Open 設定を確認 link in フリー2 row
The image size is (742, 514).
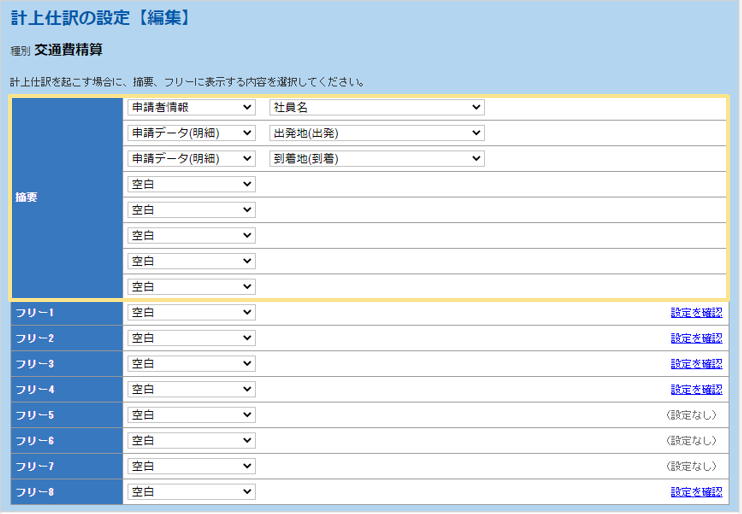coord(696,338)
